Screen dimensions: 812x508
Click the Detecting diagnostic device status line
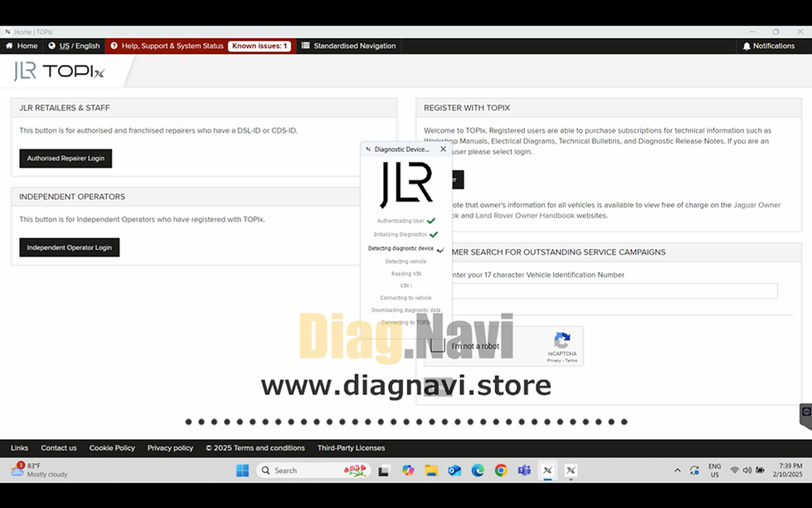coord(406,248)
